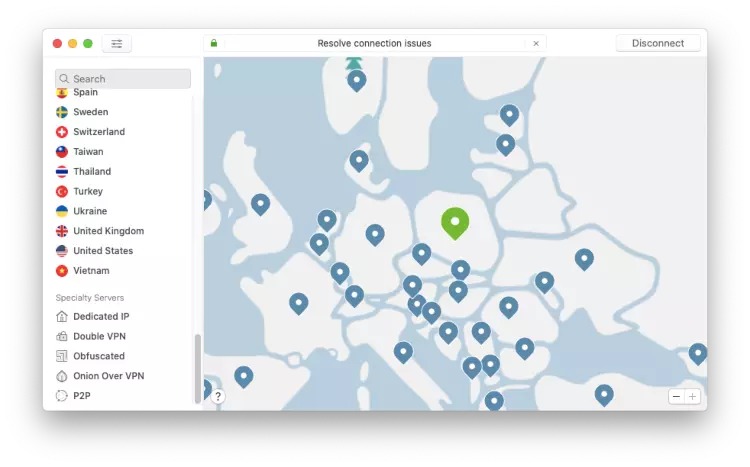Select Taiwan flag icon
This screenshot has height=467, width=750.
(62, 152)
